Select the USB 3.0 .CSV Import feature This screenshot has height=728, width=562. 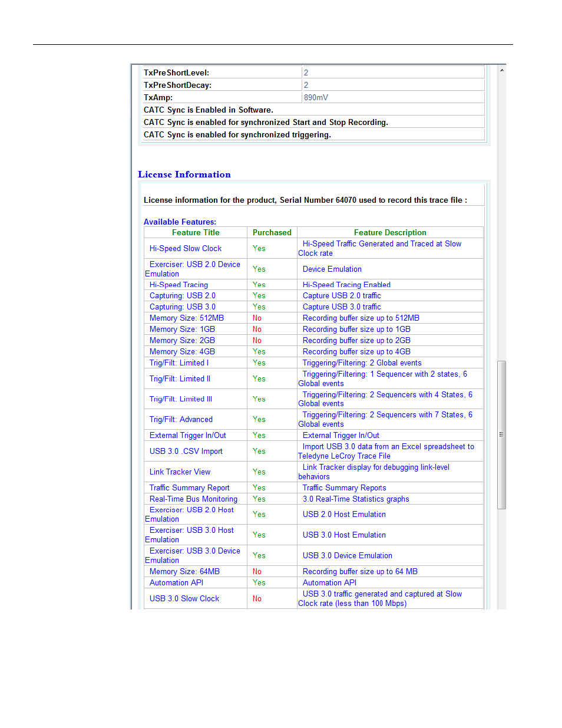(186, 452)
